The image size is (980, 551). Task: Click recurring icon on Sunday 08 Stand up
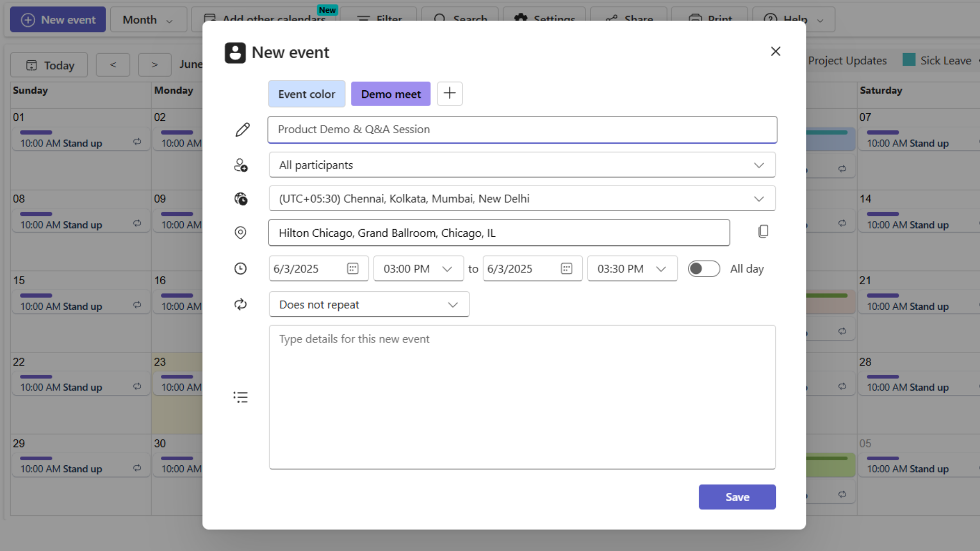coord(137,223)
